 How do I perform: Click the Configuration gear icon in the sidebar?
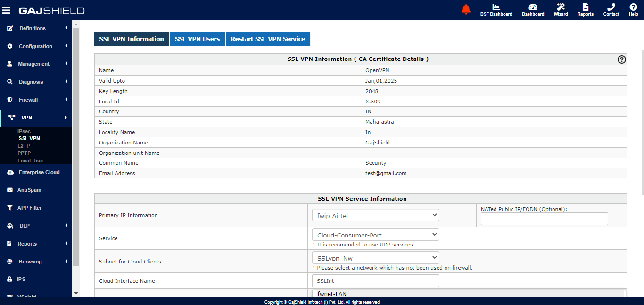point(10,46)
